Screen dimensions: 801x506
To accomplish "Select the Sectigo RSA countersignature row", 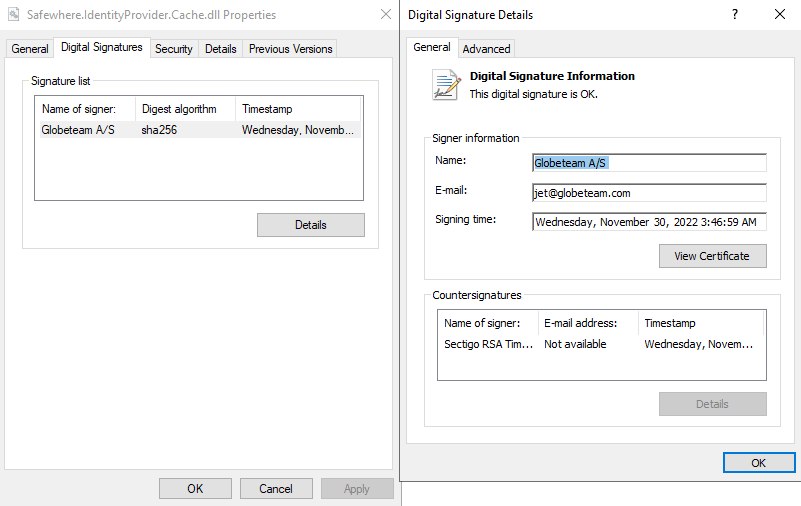I will pos(600,344).
